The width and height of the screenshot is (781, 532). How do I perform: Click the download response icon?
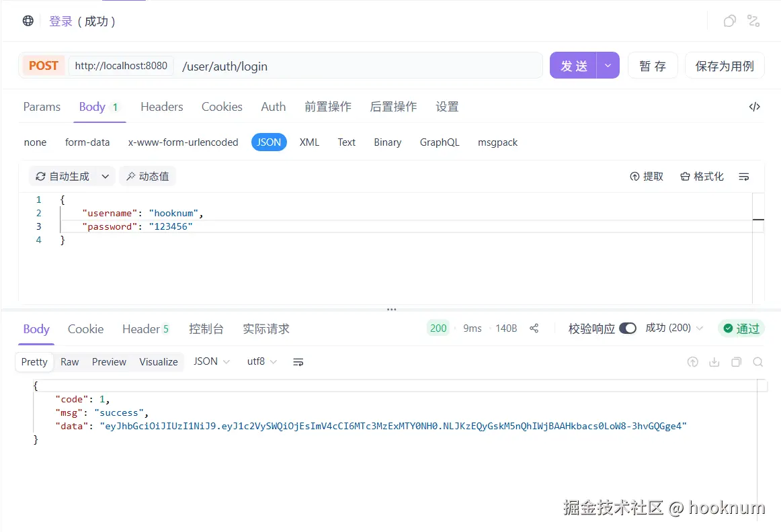pos(714,362)
